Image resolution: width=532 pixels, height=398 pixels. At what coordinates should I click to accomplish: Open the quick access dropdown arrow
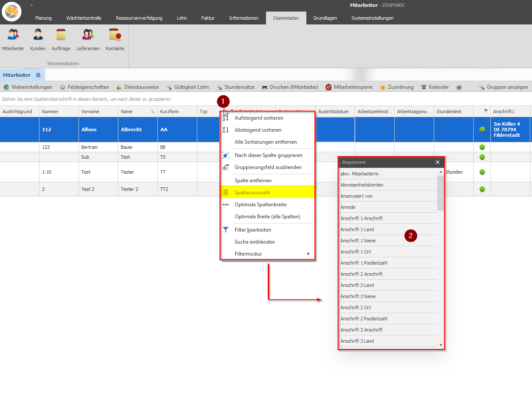click(x=31, y=5)
